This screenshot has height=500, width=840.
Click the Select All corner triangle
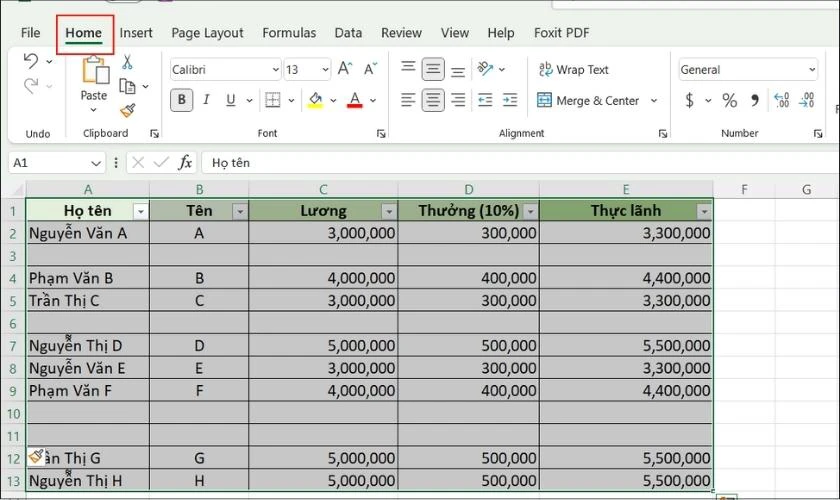[x=17, y=189]
